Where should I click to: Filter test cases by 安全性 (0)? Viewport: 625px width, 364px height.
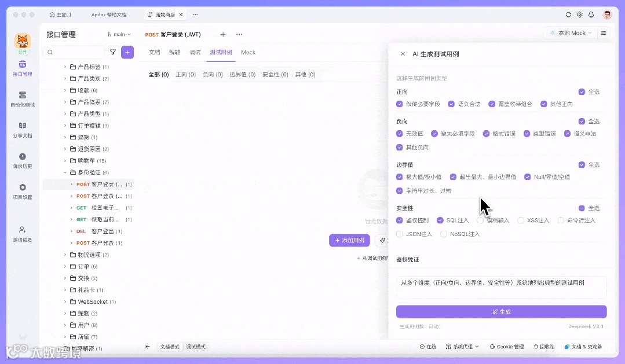click(x=275, y=75)
